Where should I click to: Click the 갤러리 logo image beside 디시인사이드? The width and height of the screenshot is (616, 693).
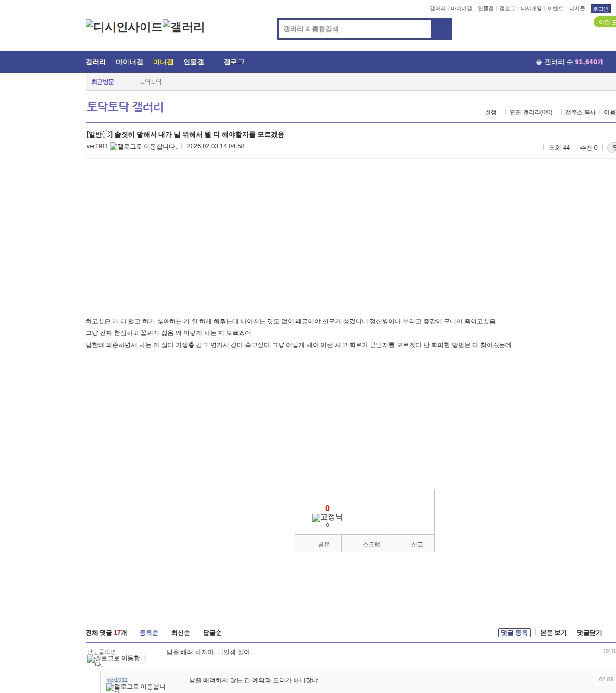[x=183, y=27]
